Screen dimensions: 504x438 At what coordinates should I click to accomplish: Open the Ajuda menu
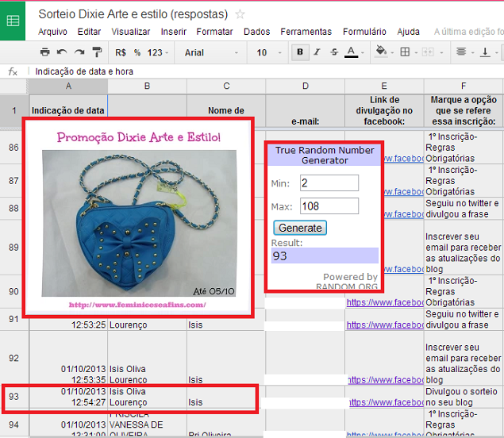tap(408, 32)
